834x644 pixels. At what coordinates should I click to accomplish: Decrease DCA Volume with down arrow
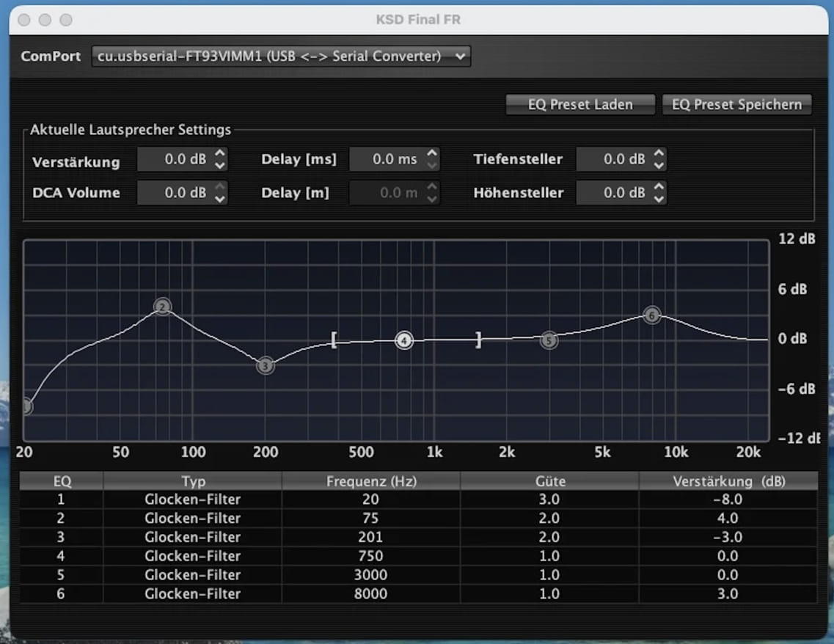click(220, 199)
